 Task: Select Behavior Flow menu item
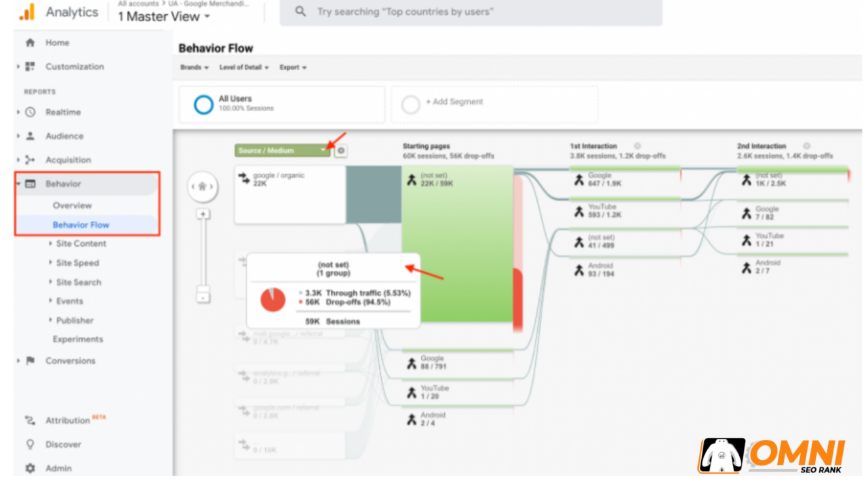coord(81,224)
